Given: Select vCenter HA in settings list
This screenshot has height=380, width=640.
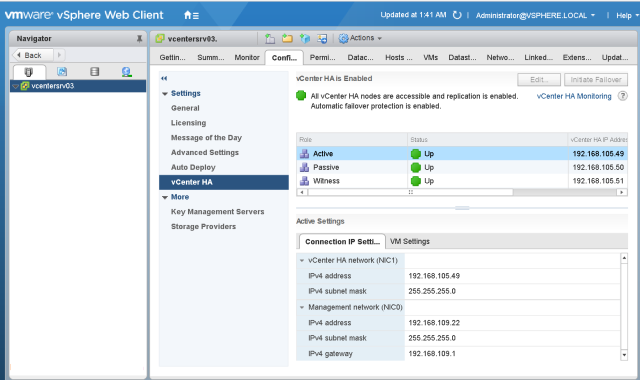Looking at the screenshot, I should coord(224,182).
